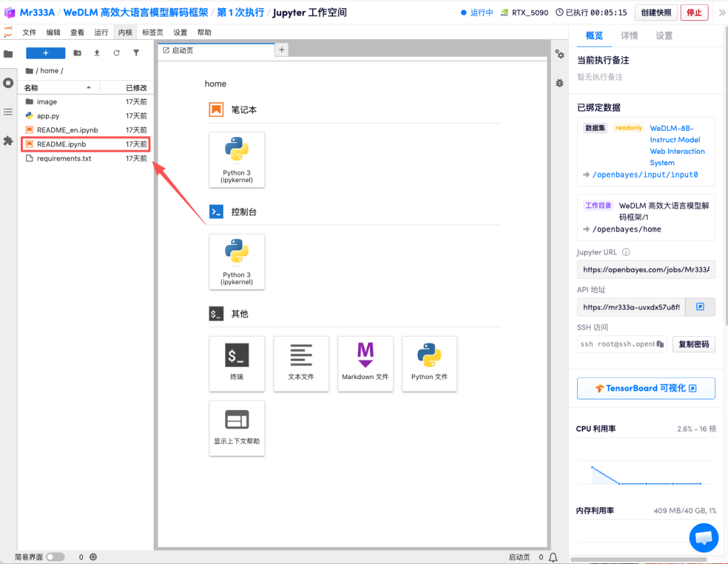Create a new Python file
This screenshot has height=564, width=728.
[429, 364]
